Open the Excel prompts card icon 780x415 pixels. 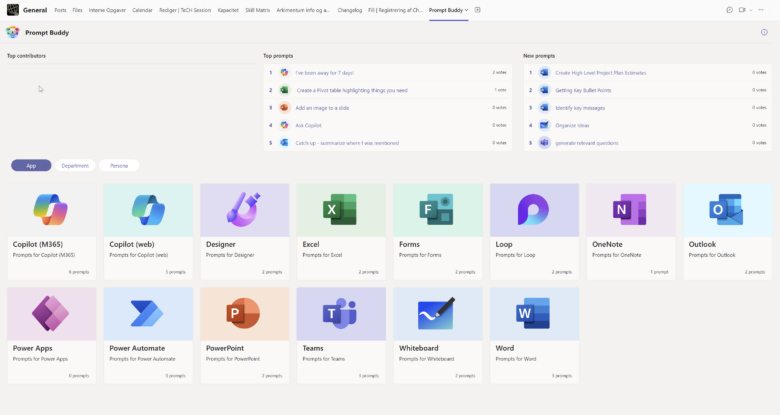[x=340, y=209]
